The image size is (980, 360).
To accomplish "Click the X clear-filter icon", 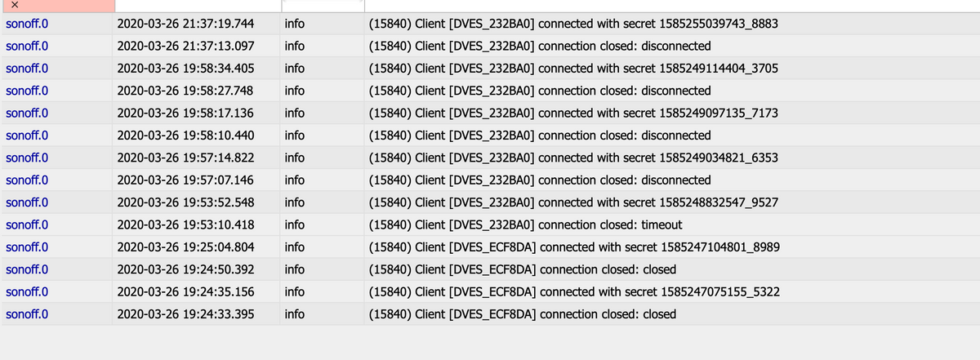I will (x=16, y=6).
